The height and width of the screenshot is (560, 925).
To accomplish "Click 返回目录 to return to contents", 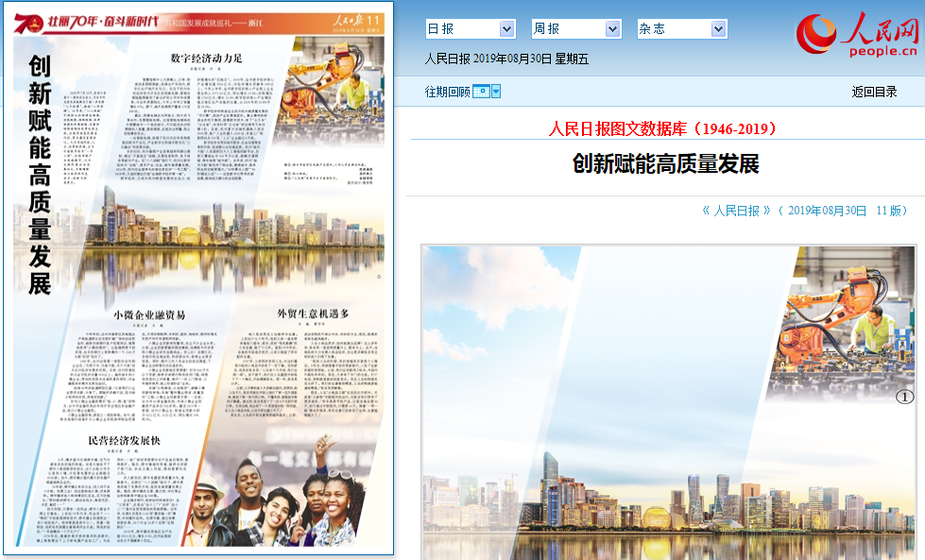I will [876, 92].
